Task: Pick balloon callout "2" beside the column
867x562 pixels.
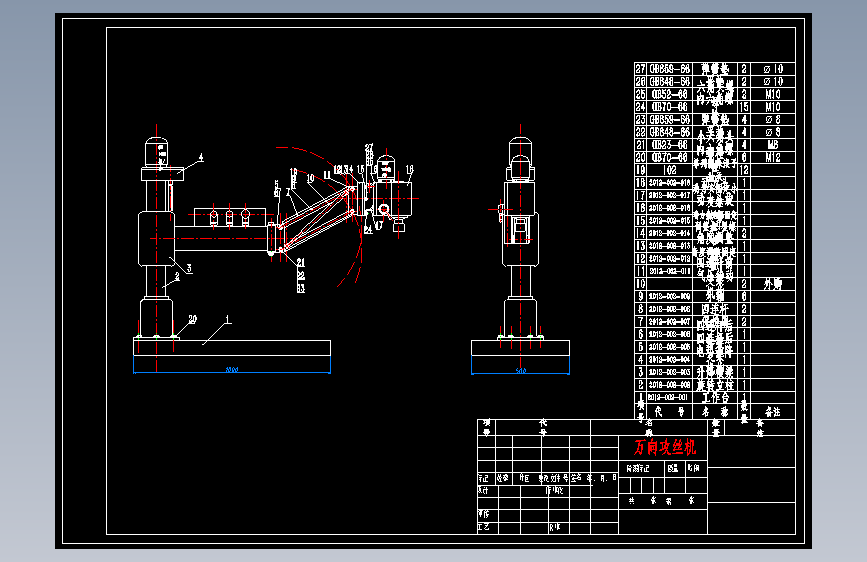Action: 177,277
